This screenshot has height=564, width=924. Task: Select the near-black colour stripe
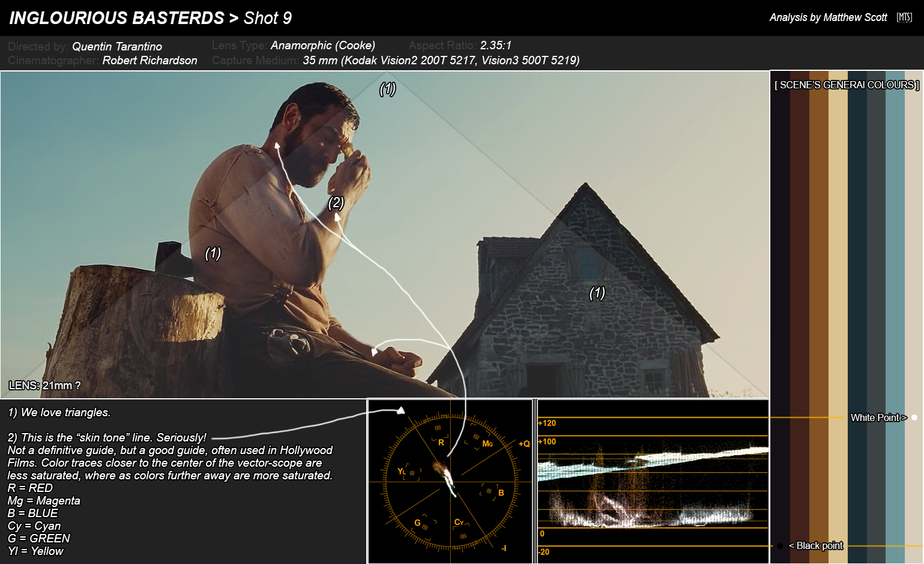point(781,317)
